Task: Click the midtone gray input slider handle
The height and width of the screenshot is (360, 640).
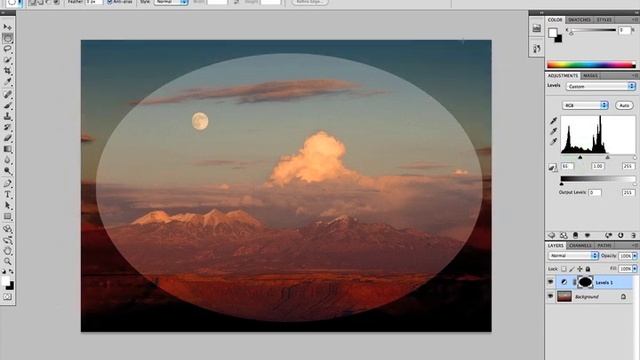Action: tap(607, 157)
